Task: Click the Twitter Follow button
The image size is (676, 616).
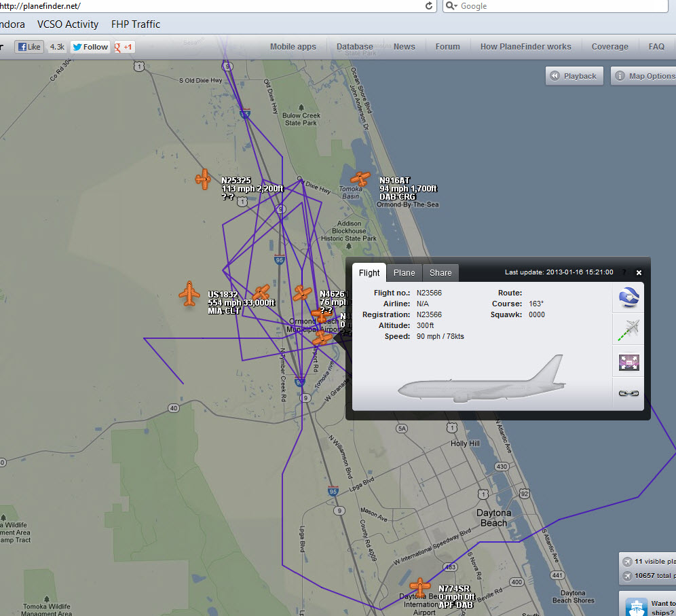Action: (90, 47)
